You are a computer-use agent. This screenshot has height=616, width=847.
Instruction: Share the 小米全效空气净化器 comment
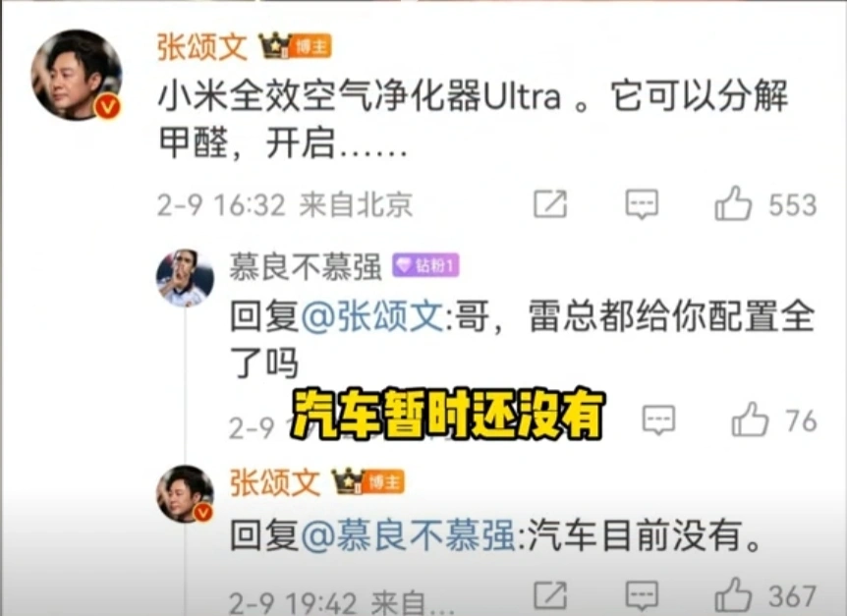[550, 204]
